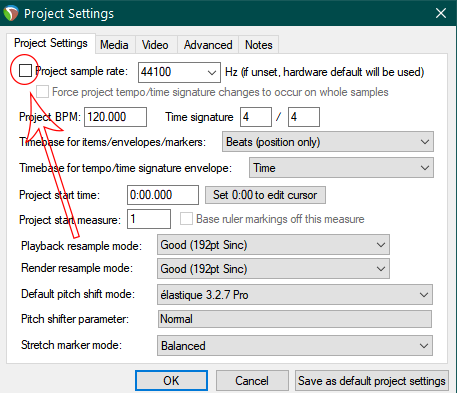Toggle Force tempo changes on whole samples
The width and height of the screenshot is (457, 393).
(42, 92)
